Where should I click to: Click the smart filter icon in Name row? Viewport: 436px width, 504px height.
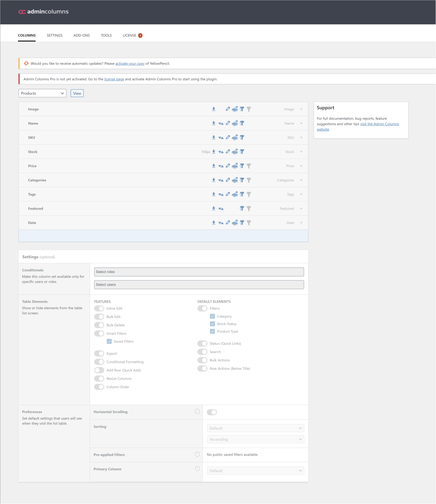coord(242,123)
